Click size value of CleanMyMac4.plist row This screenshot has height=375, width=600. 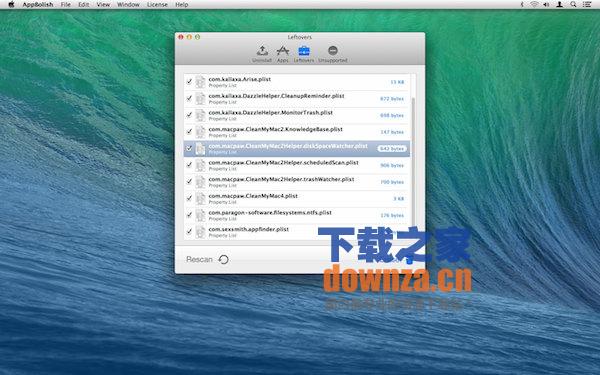[x=399, y=199]
